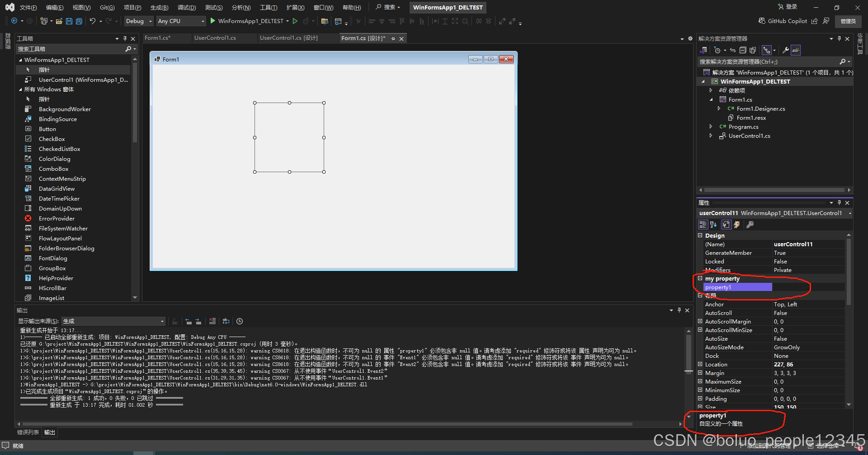Select UserControl1 item in Toolbox
Viewport: 868px width, 455px height.
(83, 80)
